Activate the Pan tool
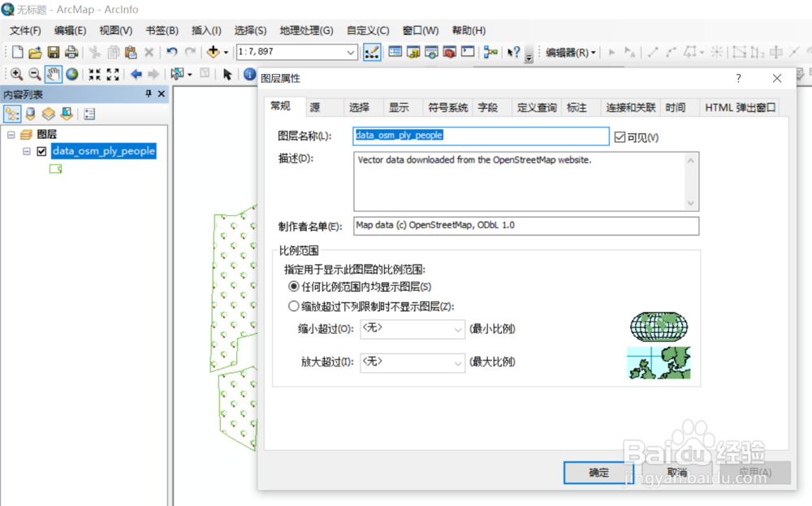The height and width of the screenshot is (506, 812). [54, 74]
